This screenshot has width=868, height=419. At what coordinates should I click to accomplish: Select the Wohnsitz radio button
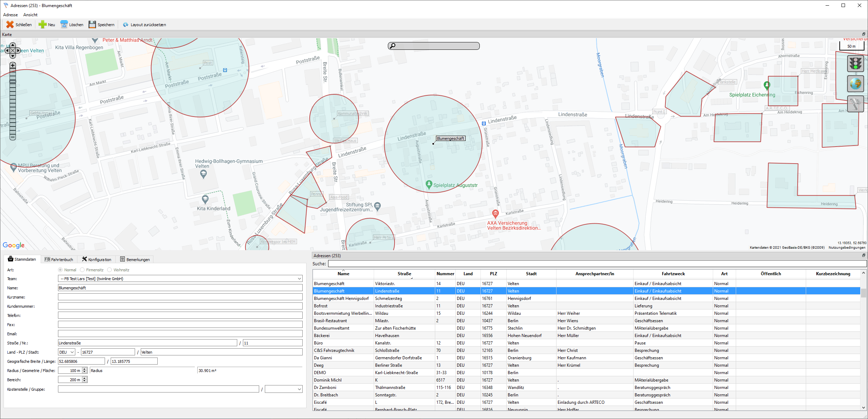click(110, 270)
